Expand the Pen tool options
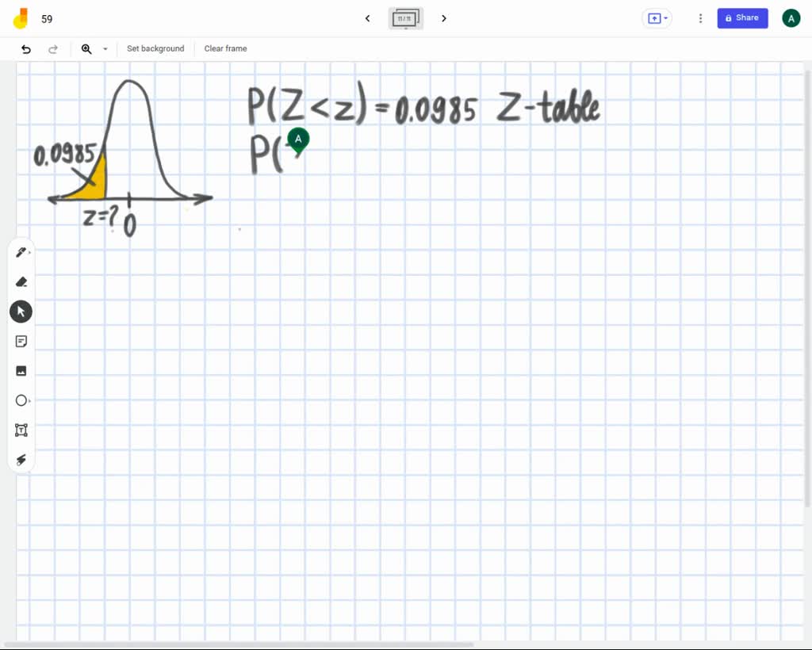Screen dimensions: 812x650 click(x=29, y=251)
